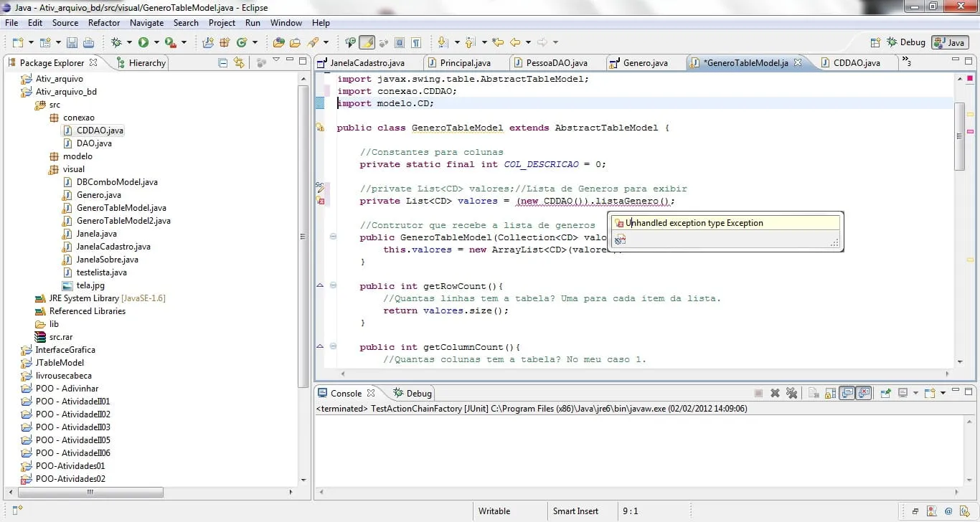The width and height of the screenshot is (980, 522).
Task: Click the Debug bug icon in the toolbar
Action: (x=117, y=43)
